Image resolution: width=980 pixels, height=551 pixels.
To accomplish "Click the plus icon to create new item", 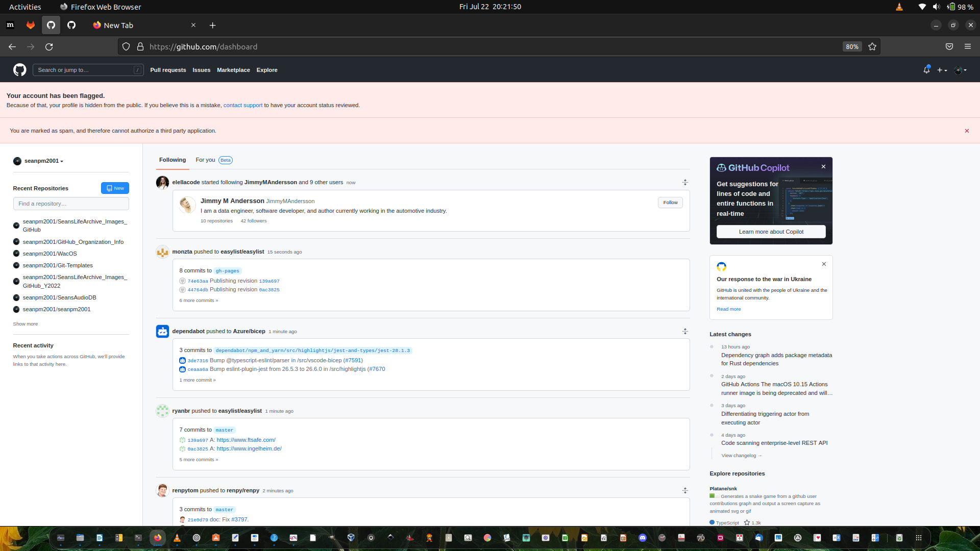I will [x=941, y=70].
